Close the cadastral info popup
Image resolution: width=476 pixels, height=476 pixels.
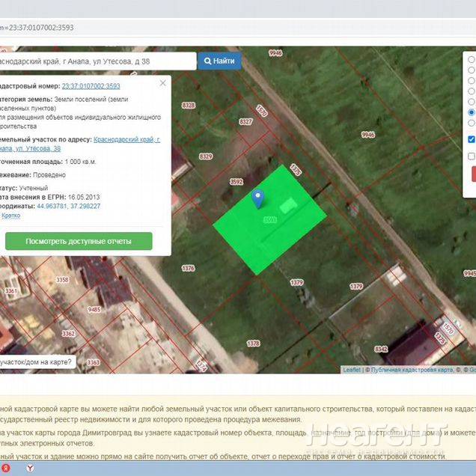163,84
